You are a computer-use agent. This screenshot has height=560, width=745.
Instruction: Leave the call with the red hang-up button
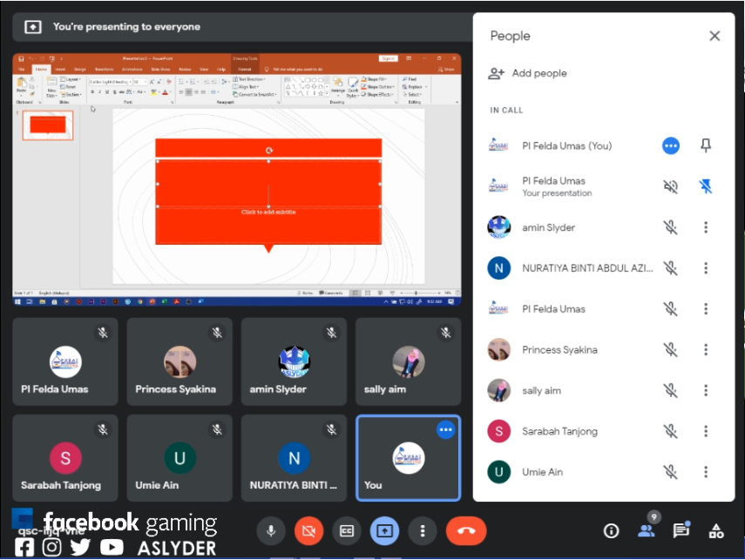tap(466, 530)
